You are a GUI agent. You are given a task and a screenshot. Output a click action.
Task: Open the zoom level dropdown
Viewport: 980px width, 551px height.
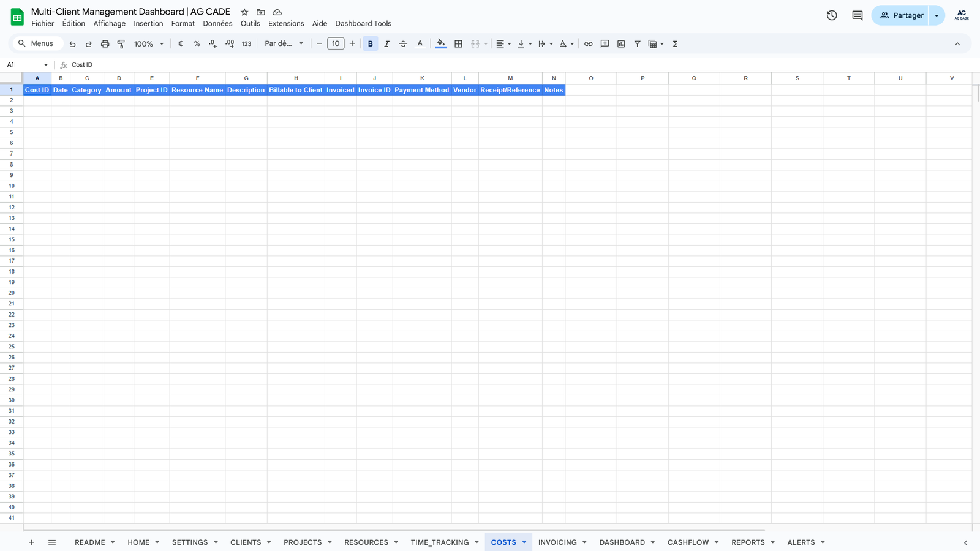149,44
